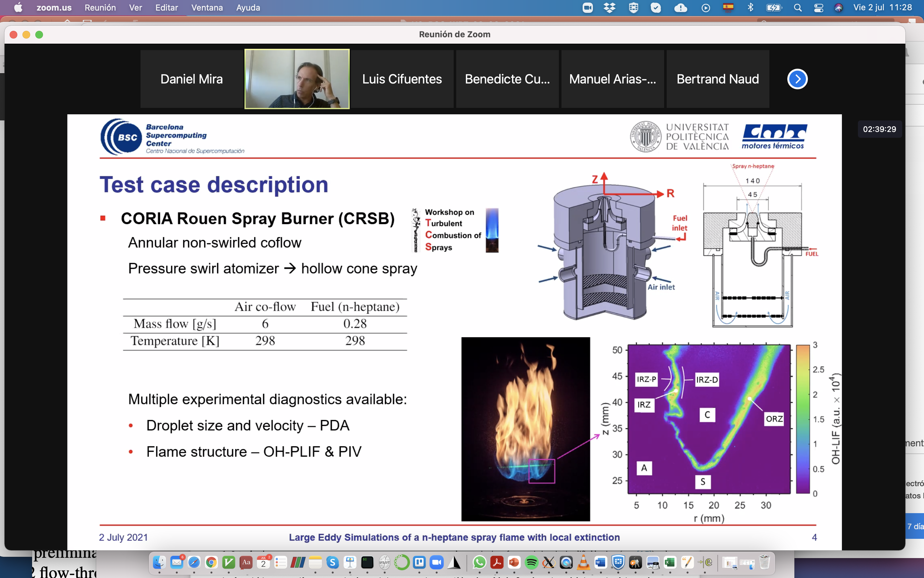Viewport: 924px width, 578px height.
Task: Open Calendar from the Dock
Action: pos(263,562)
